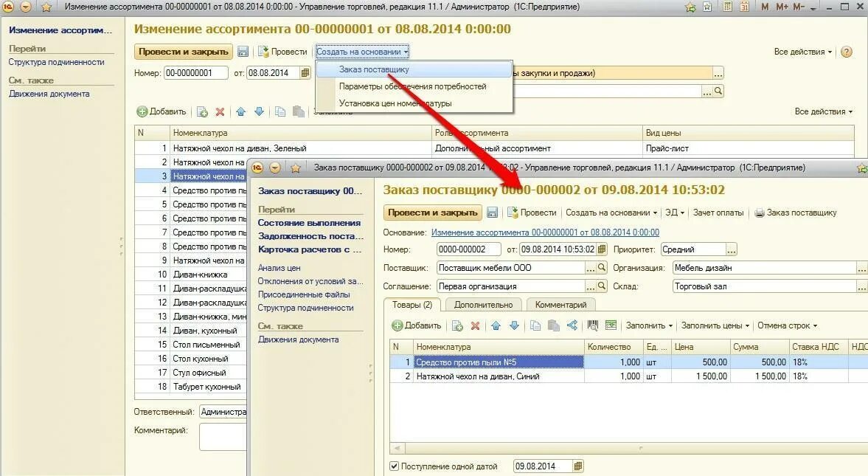Switch to 'Товары (2)' tab
868x476 pixels.
coord(412,305)
